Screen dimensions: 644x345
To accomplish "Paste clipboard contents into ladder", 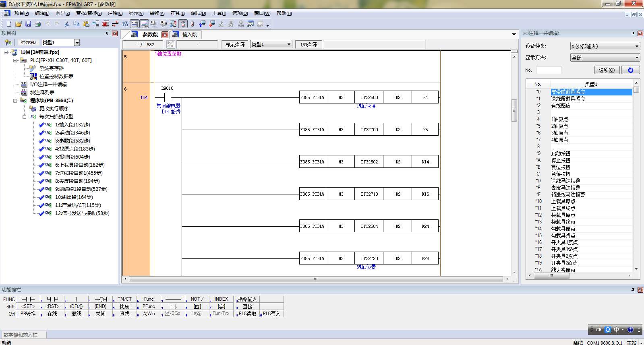I will [86, 24].
